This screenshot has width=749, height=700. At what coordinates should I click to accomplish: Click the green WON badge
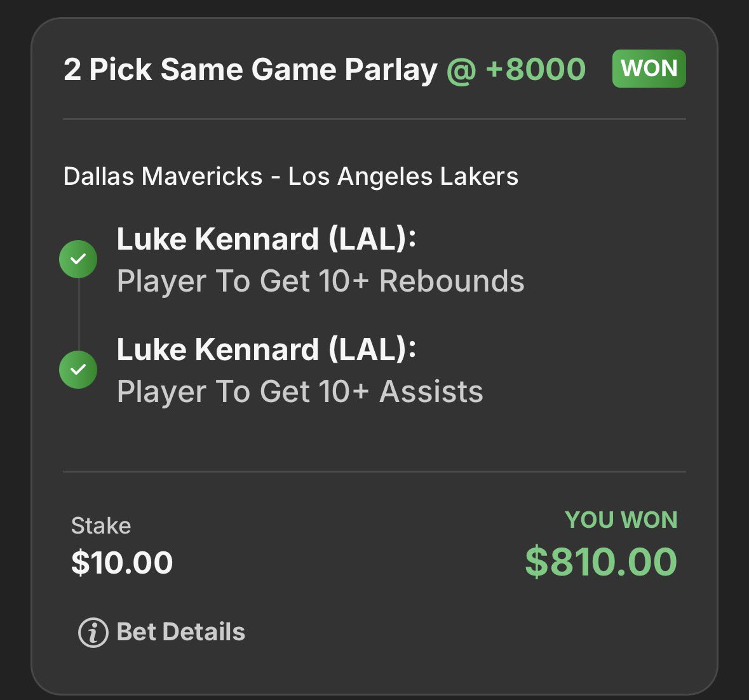pyautogui.click(x=649, y=68)
